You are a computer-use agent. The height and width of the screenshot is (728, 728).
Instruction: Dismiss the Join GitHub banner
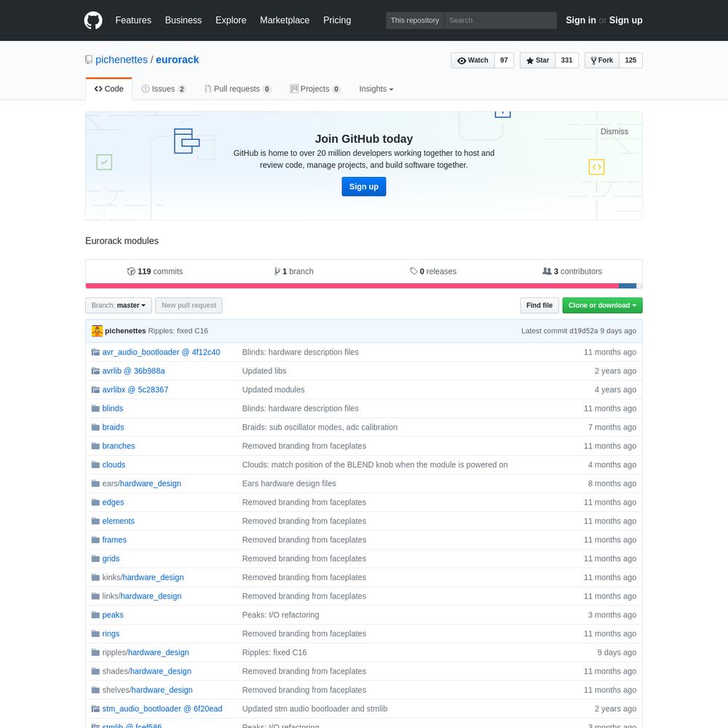pos(614,131)
